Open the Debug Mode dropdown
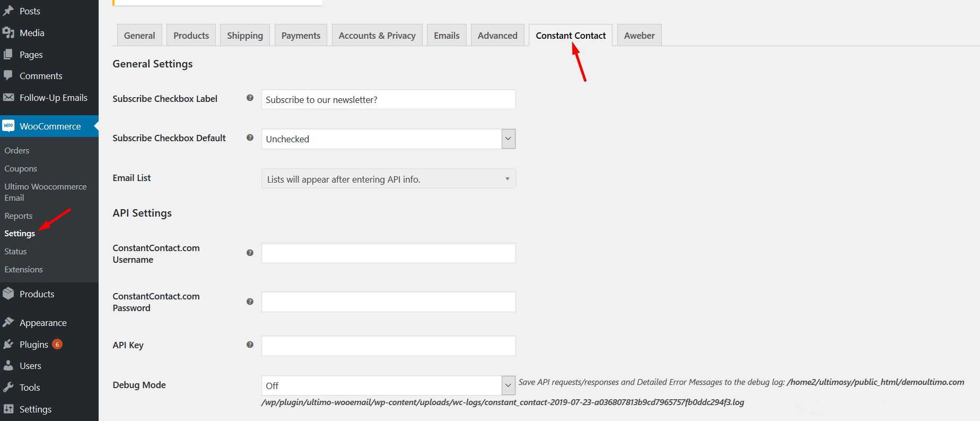 point(388,386)
